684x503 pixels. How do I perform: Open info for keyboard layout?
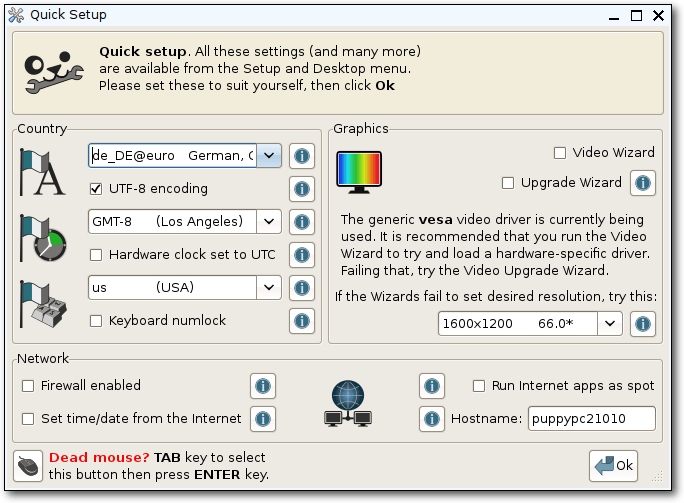302,288
